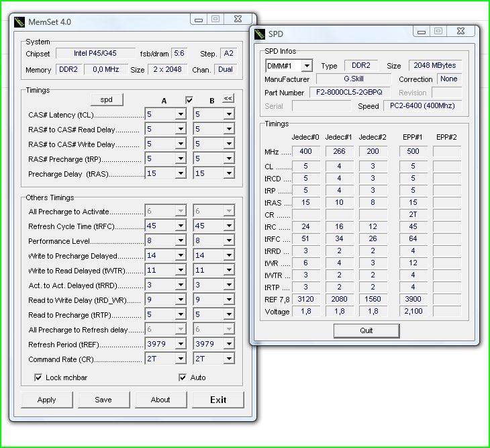Click the Correction field showing None
Viewport: 490px width, 448px height.
pos(449,79)
